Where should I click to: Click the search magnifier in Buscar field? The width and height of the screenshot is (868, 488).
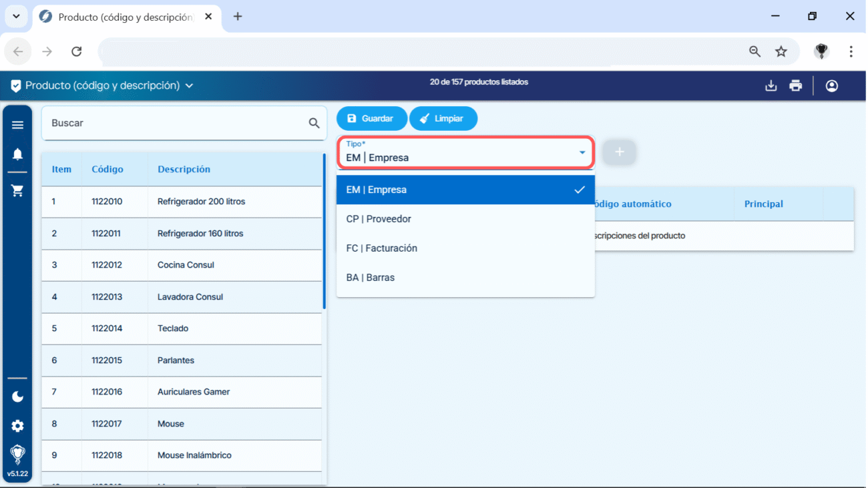point(314,124)
